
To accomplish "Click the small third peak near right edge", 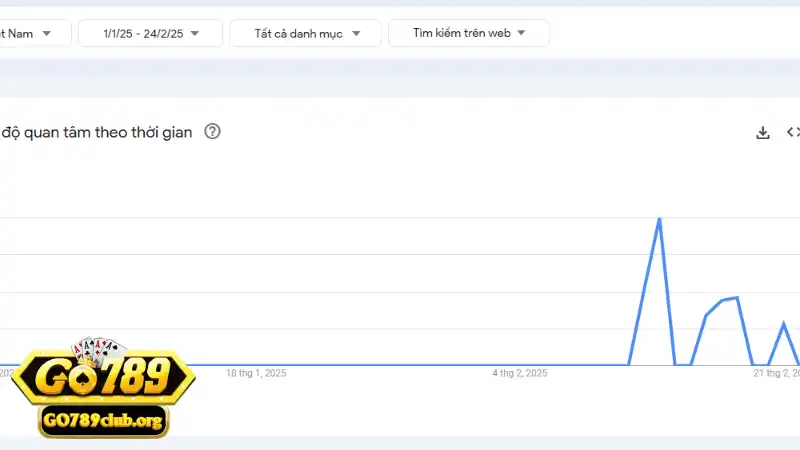I will click(x=783, y=324).
